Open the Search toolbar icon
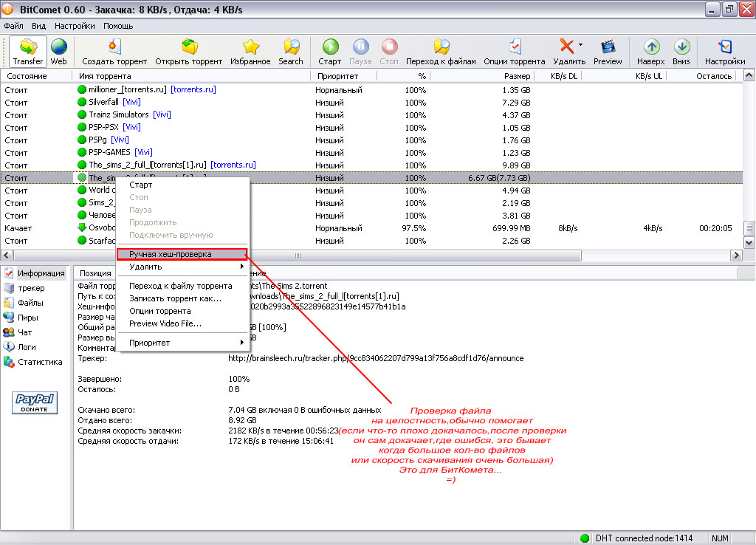The width and height of the screenshot is (756, 545). 291,51
